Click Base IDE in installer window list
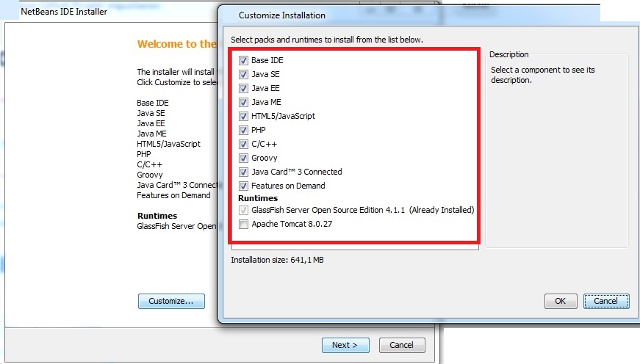 [153, 103]
